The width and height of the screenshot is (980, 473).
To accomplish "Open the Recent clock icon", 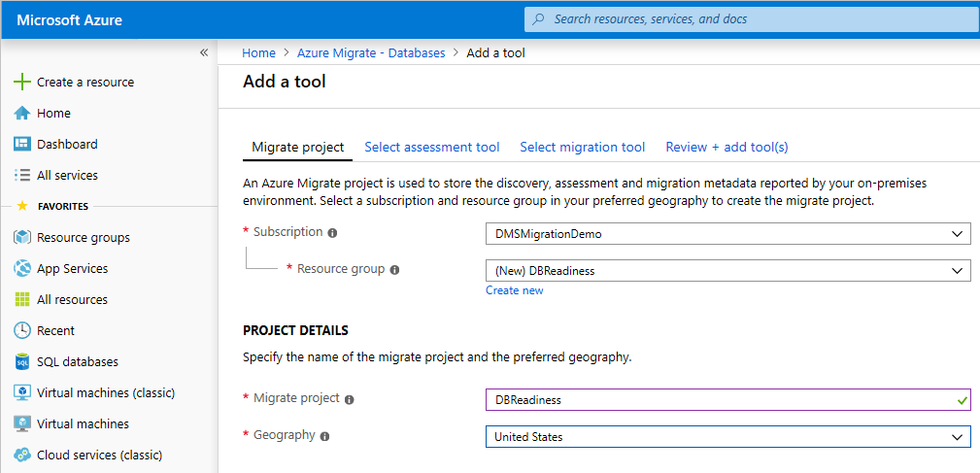I will point(22,331).
